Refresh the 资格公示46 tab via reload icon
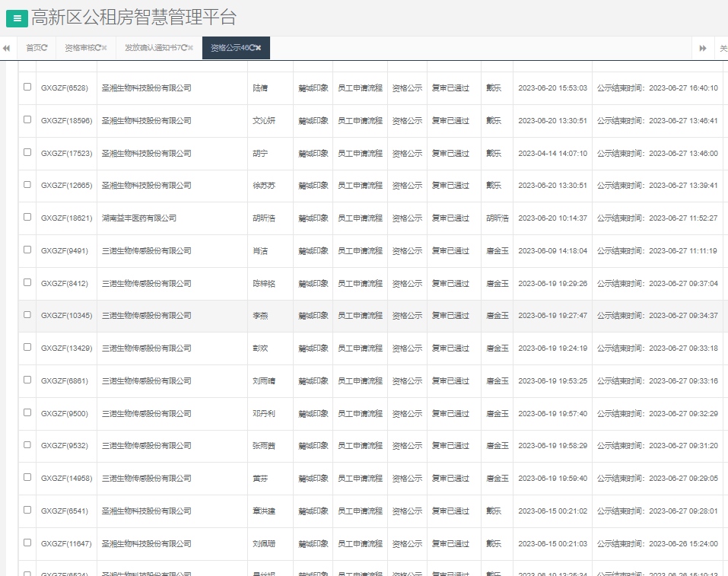 251,48
